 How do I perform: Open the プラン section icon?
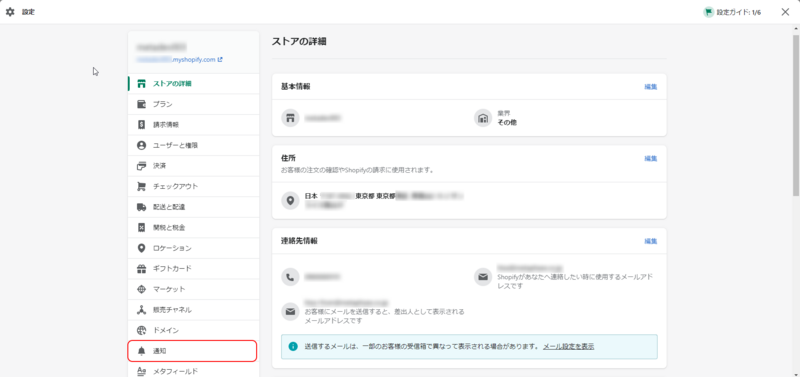click(142, 104)
